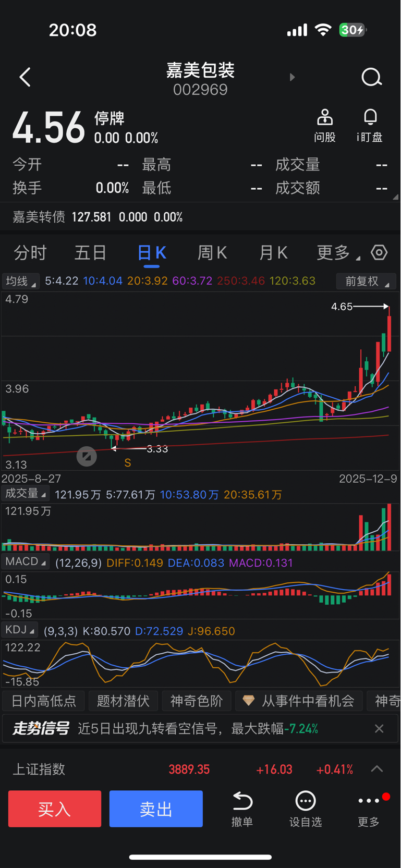The image size is (401, 868).
Task: Tap the 撤单 undo arrow icon
Action: click(x=242, y=801)
